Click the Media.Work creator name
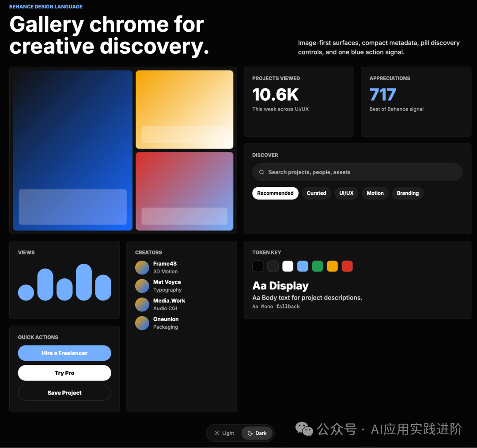The image size is (477, 448). coord(169,301)
